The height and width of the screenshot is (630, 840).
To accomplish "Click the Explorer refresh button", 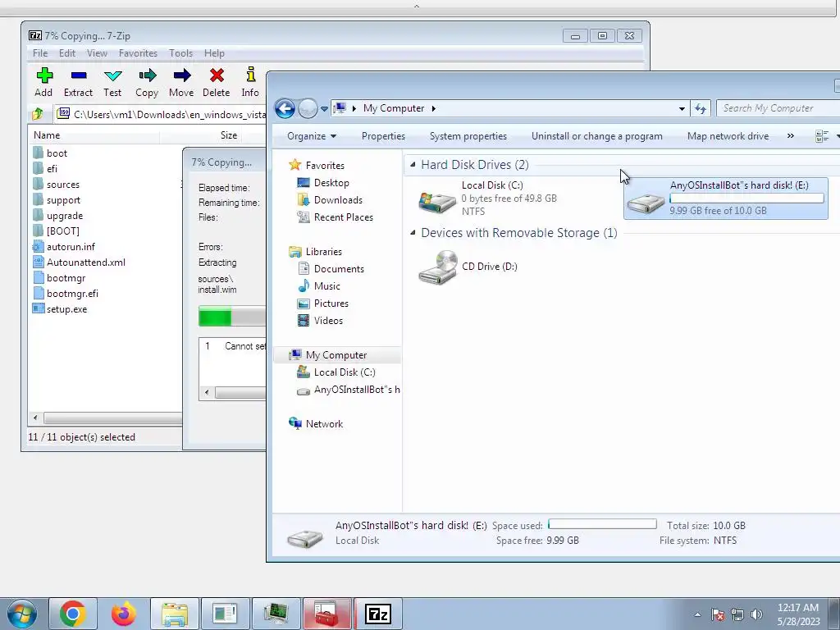I will point(701,109).
